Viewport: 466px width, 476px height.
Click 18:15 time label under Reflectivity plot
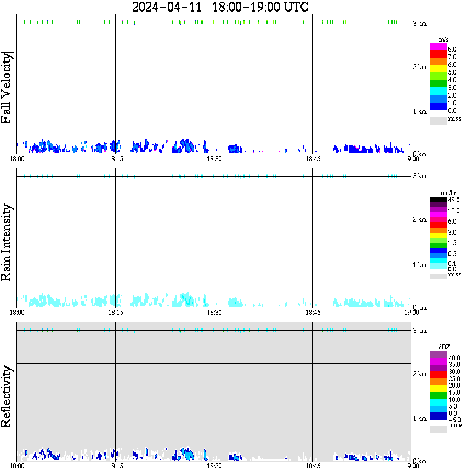(x=115, y=466)
